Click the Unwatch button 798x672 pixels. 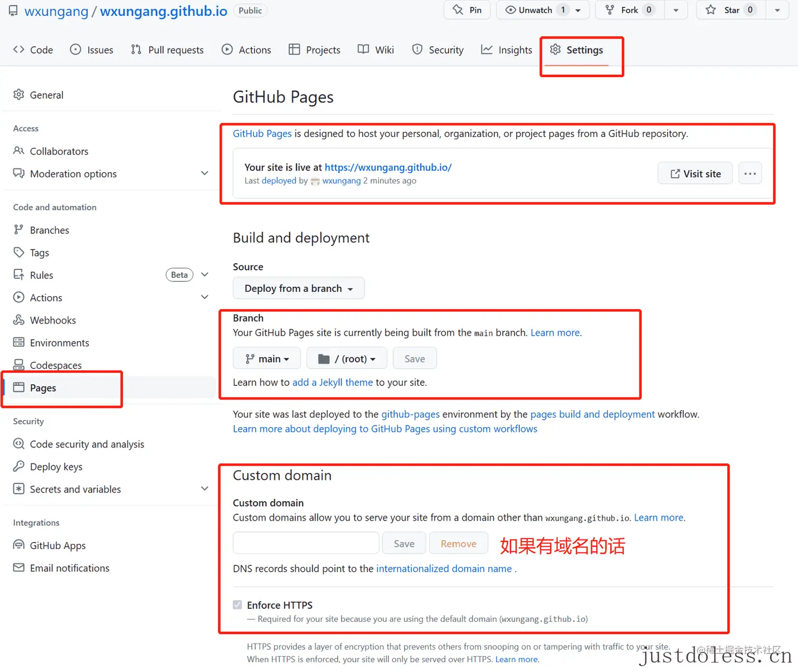click(529, 10)
